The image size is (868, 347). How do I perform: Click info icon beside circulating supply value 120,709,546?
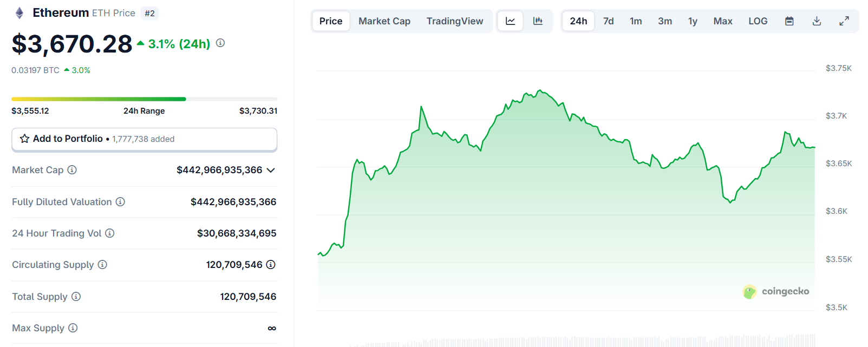pyautogui.click(x=271, y=265)
